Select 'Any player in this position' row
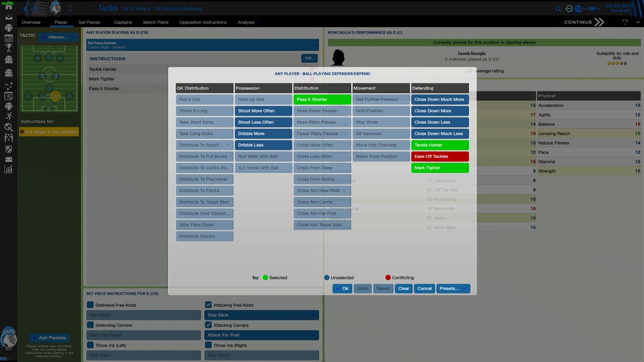The height and width of the screenshot is (362, 644). [49, 132]
